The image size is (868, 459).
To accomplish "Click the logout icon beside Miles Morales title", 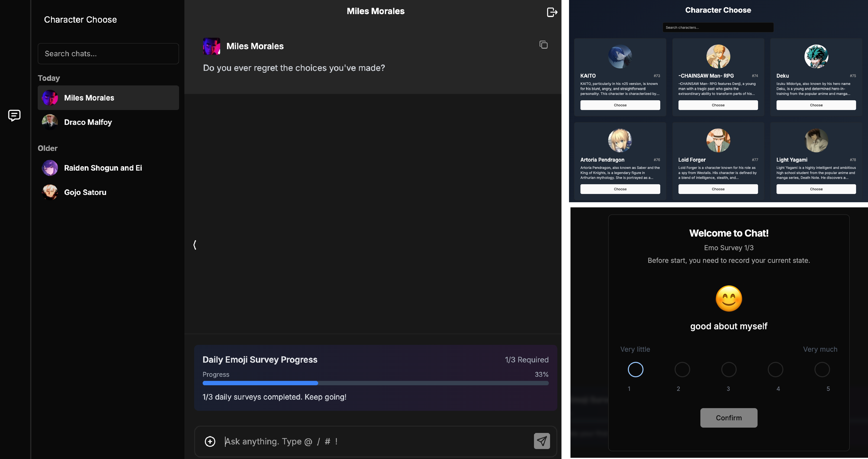I will (x=552, y=12).
